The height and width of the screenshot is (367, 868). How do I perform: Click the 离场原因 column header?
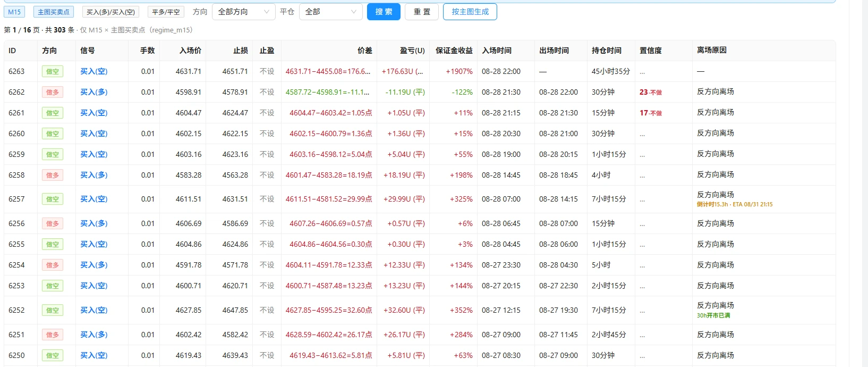712,50
